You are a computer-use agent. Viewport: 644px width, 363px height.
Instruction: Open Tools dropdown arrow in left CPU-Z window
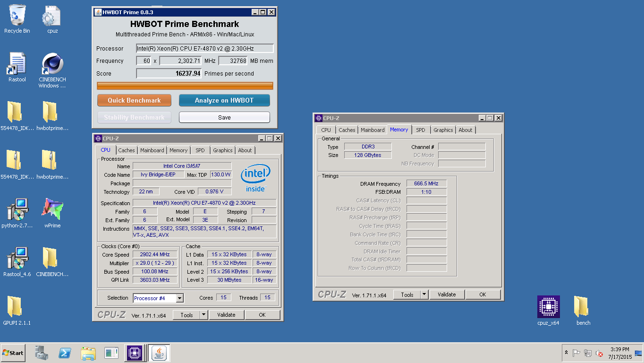point(203,315)
